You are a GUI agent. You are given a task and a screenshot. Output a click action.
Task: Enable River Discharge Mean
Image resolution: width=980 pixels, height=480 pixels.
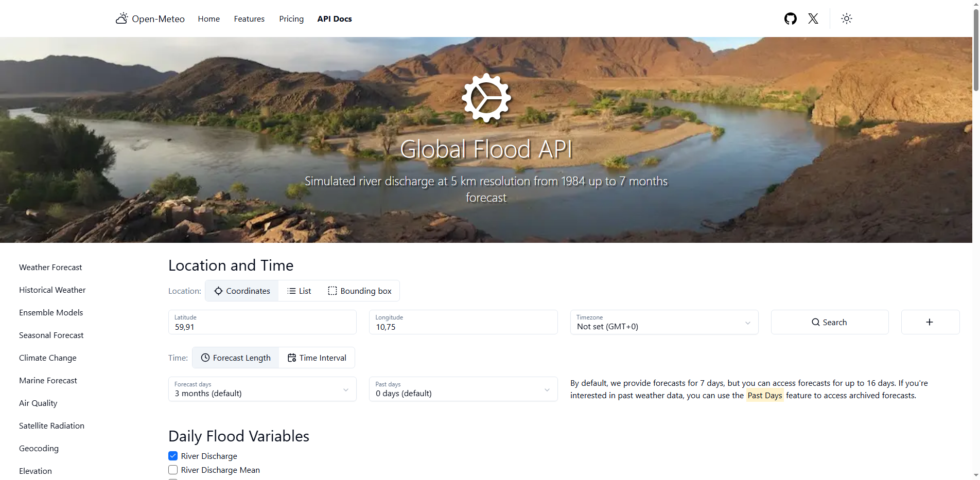(173, 470)
